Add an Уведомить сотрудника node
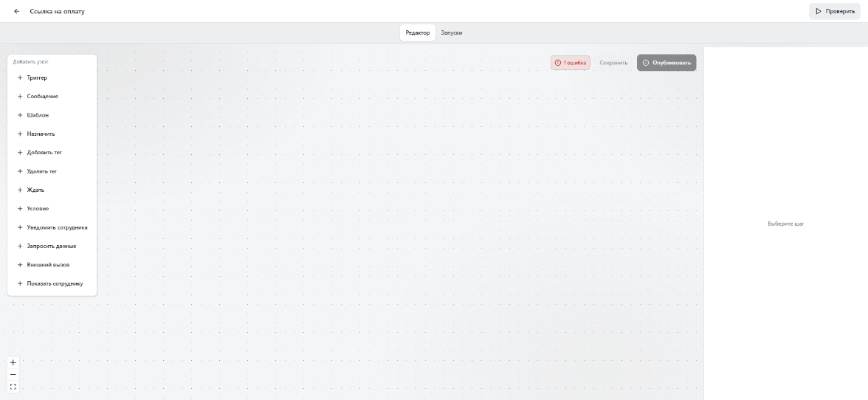The width and height of the screenshot is (868, 400). [x=52, y=227]
